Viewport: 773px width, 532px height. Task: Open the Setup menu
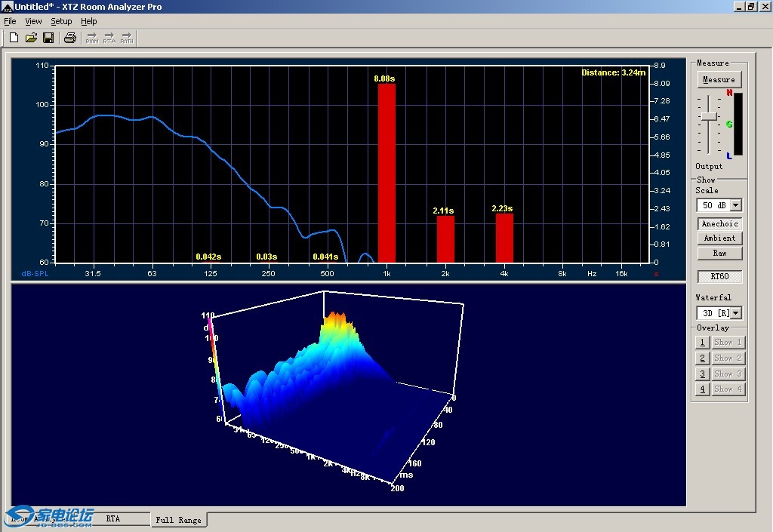[x=61, y=21]
